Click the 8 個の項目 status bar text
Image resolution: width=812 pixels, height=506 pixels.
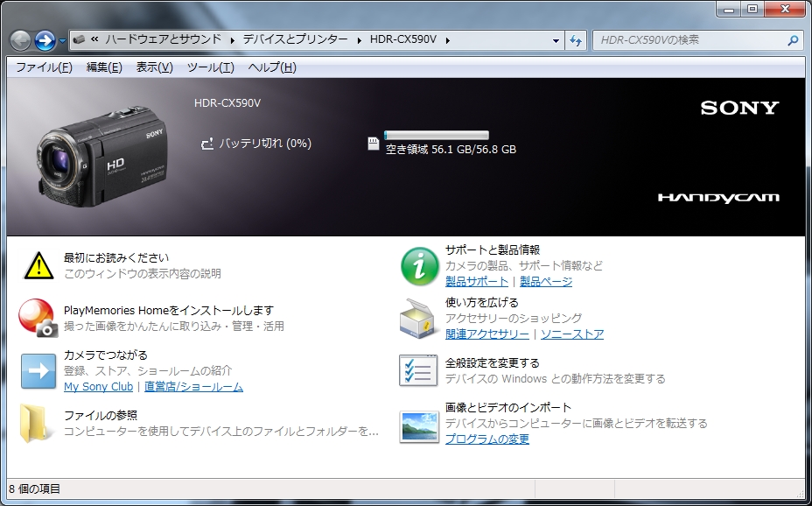point(35,488)
